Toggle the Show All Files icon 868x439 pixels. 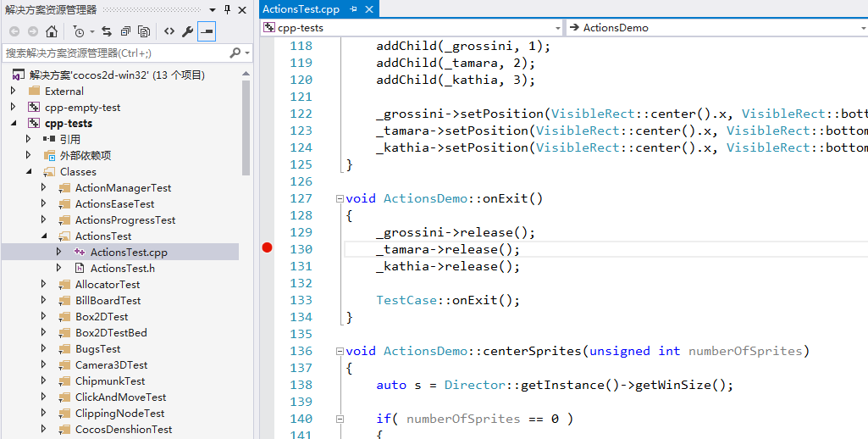[144, 31]
